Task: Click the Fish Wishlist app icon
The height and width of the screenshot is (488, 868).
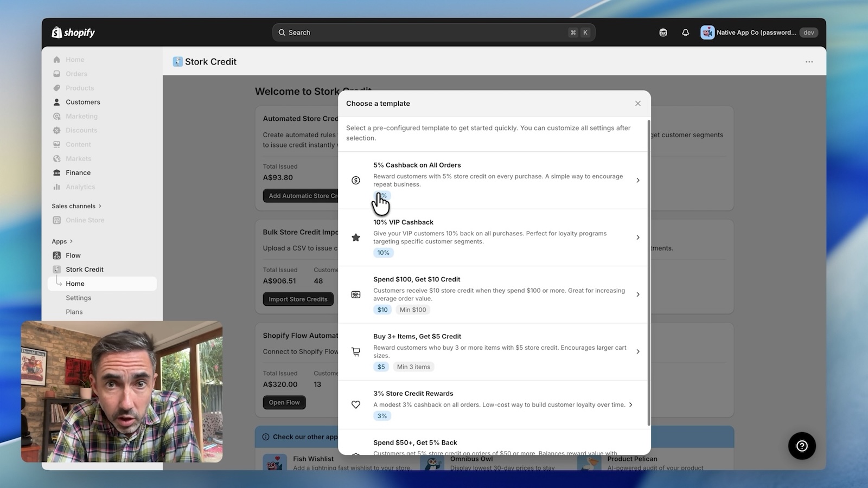Action: (x=275, y=463)
